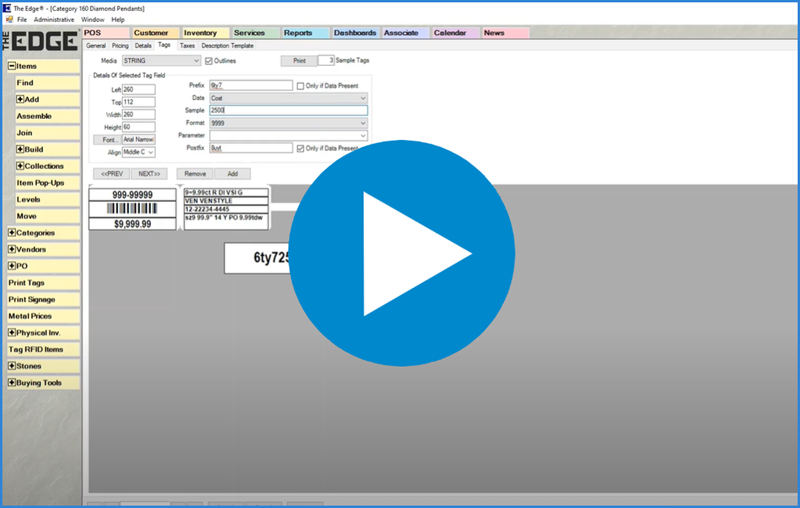Image resolution: width=800 pixels, height=508 pixels.
Task: Toggle the Outlines checkbox
Action: tap(209, 61)
